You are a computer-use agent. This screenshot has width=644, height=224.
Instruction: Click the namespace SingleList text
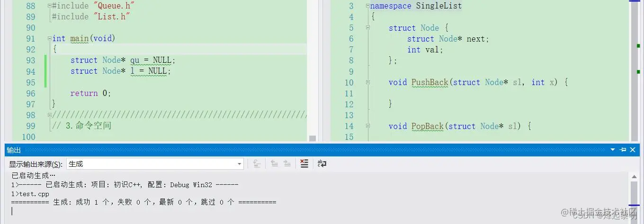416,6
